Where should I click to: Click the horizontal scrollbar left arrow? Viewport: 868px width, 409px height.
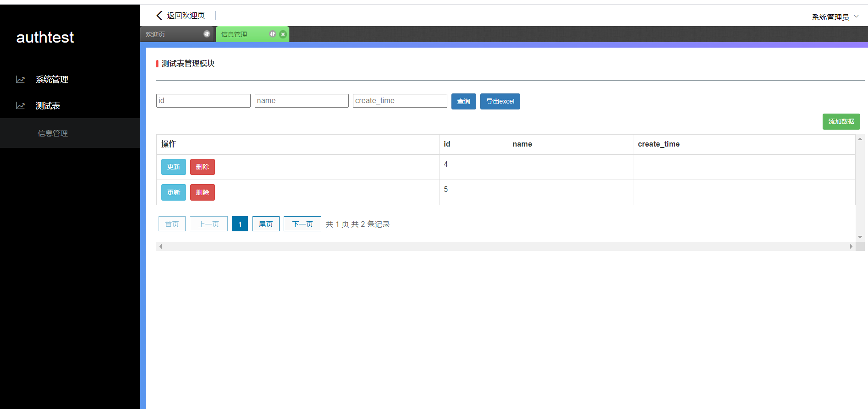point(160,246)
